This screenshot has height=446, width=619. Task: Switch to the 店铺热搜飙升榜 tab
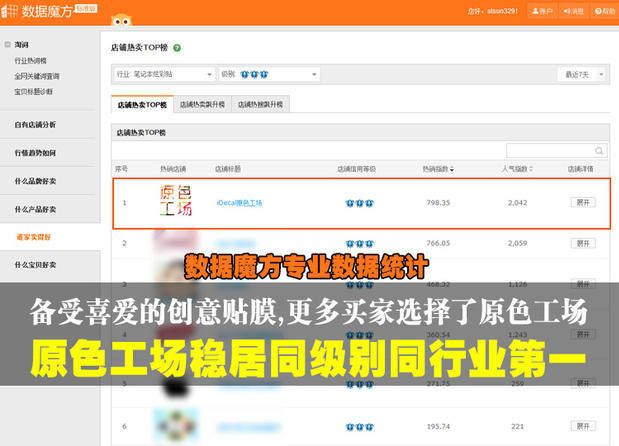261,104
